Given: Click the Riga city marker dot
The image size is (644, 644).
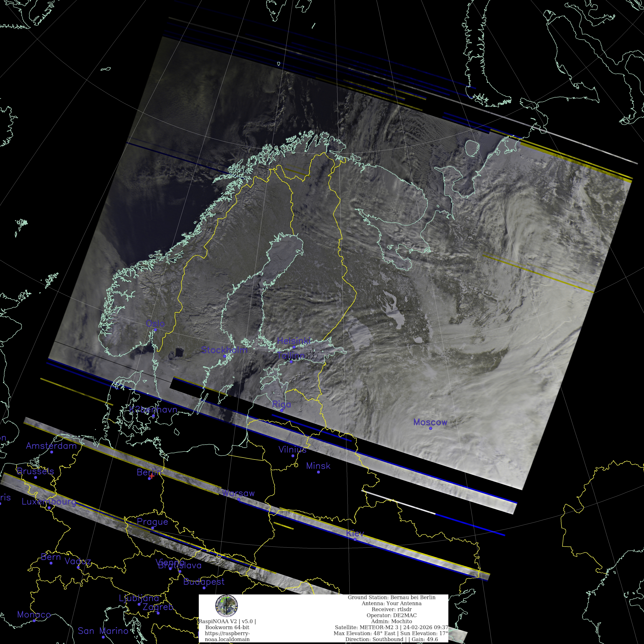Looking at the screenshot, I should [x=282, y=410].
